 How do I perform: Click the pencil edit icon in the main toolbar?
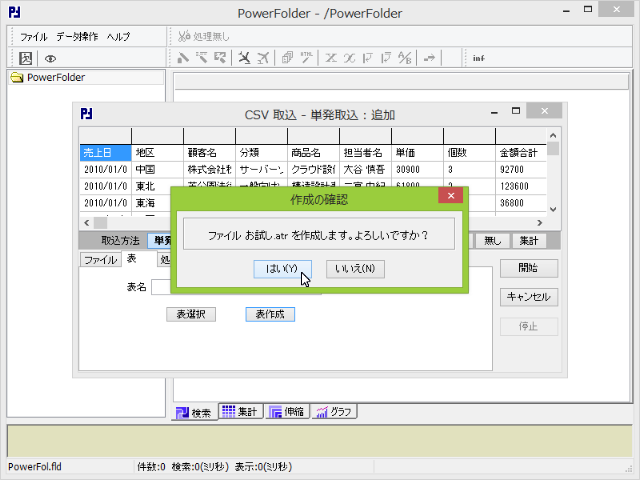(182, 58)
